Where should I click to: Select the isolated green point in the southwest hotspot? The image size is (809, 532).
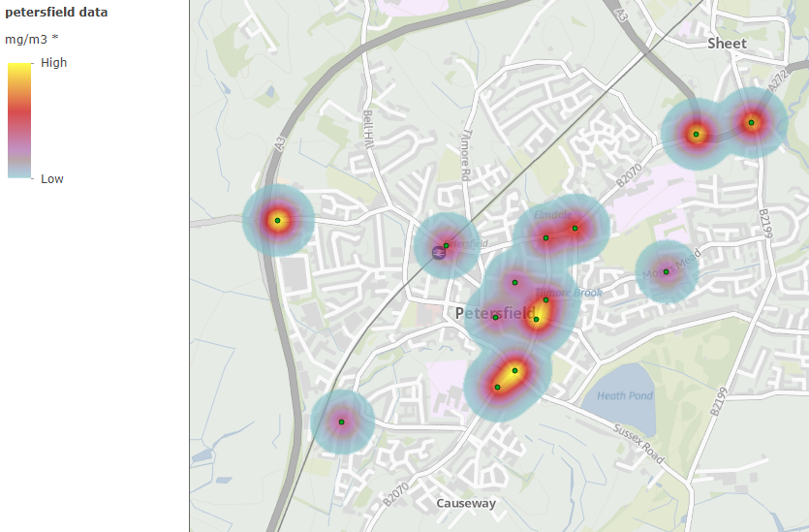(x=342, y=422)
